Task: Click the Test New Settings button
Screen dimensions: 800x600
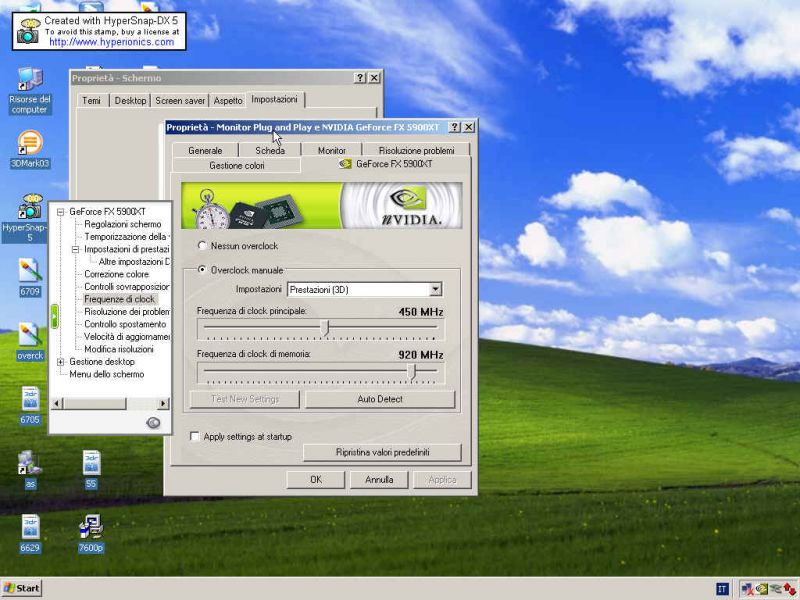Action: (x=245, y=399)
